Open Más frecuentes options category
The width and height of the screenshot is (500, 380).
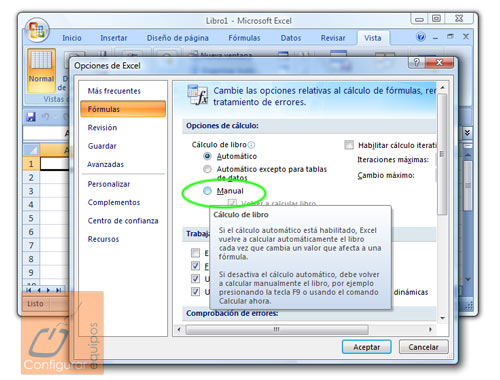pyautogui.click(x=114, y=91)
